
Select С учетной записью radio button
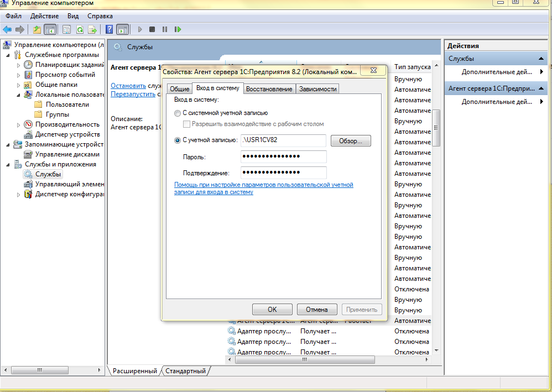click(178, 140)
